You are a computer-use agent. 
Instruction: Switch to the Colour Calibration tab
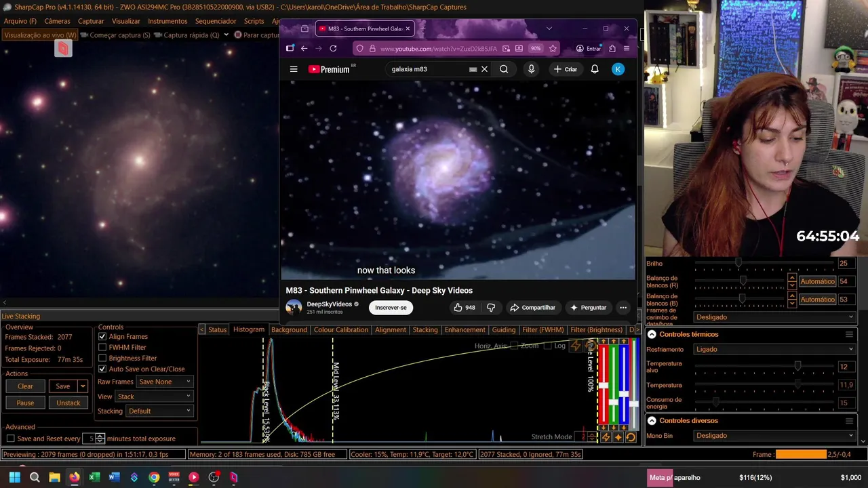click(340, 329)
